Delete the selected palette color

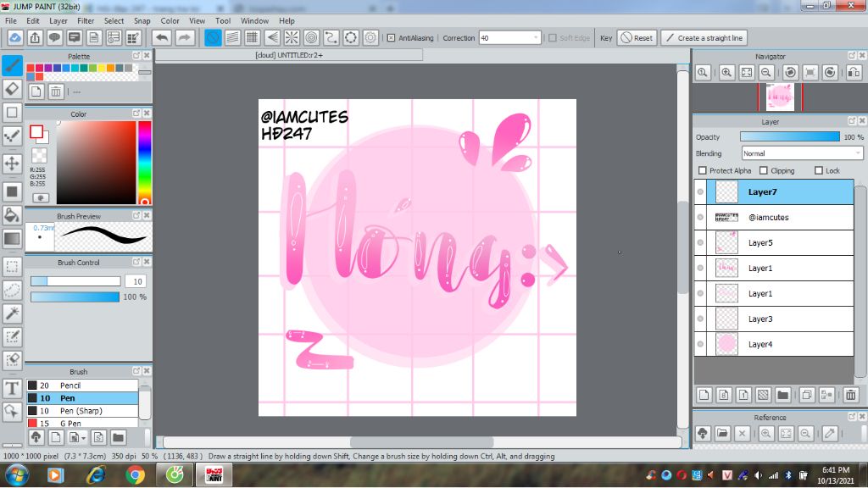pos(56,91)
